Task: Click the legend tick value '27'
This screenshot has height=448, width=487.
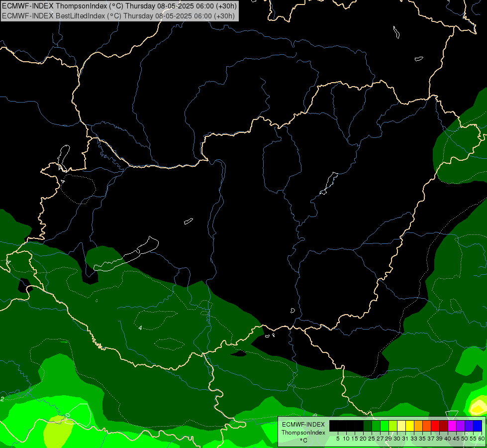Action: tap(380, 439)
